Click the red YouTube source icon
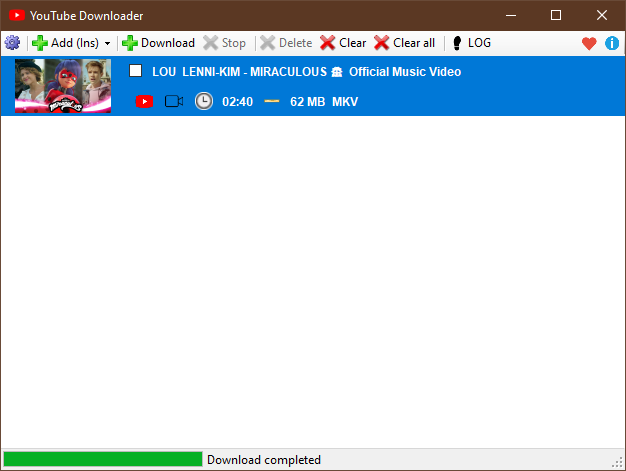The height and width of the screenshot is (471, 626). 144,102
